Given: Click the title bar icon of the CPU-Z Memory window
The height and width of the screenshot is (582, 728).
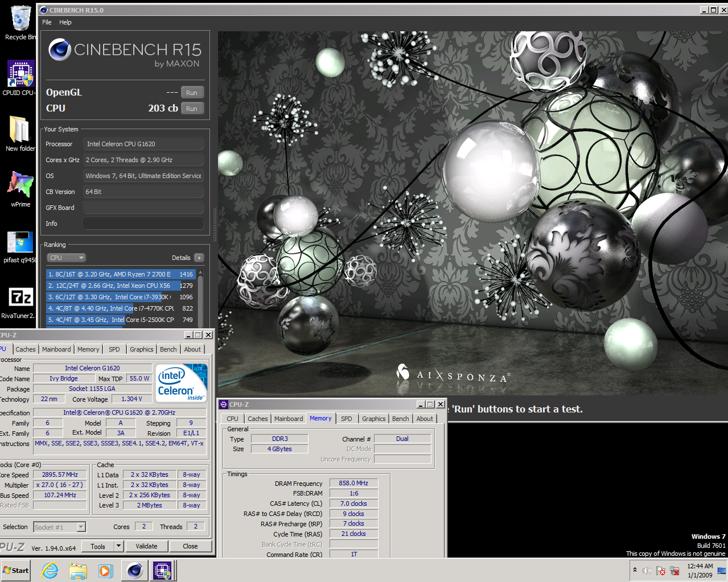Looking at the screenshot, I should (224, 404).
